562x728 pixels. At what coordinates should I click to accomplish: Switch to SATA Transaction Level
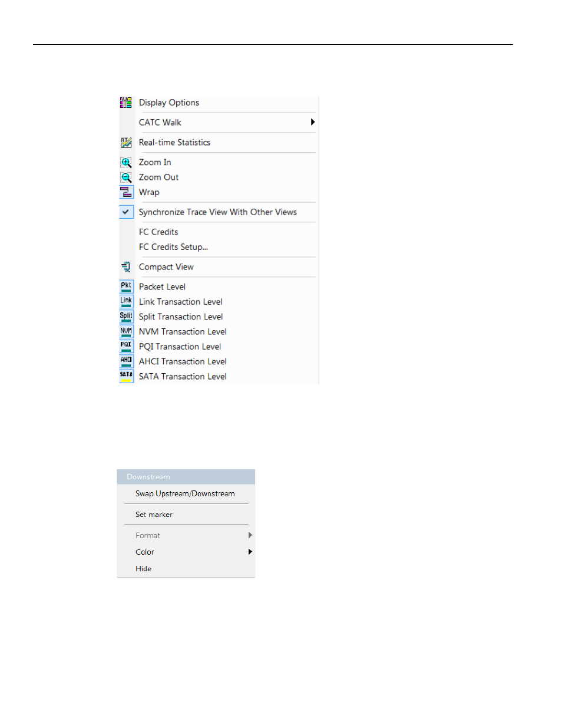pyautogui.click(x=183, y=377)
